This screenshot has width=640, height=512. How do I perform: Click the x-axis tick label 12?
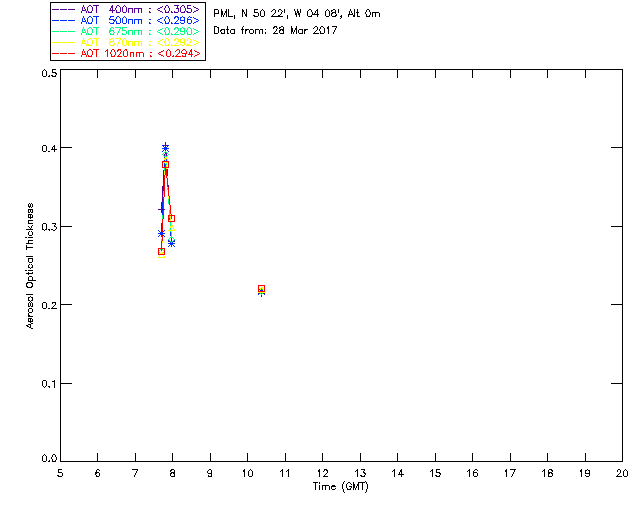[322, 473]
